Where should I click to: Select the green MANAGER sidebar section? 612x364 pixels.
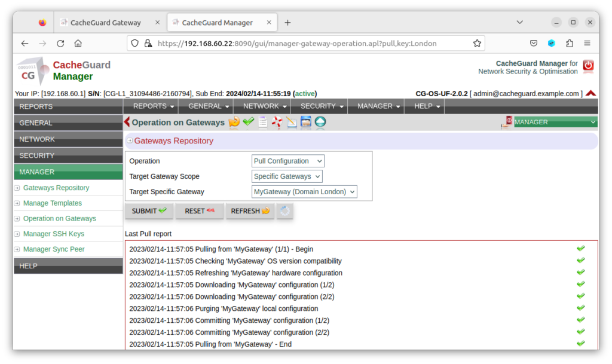coord(68,172)
